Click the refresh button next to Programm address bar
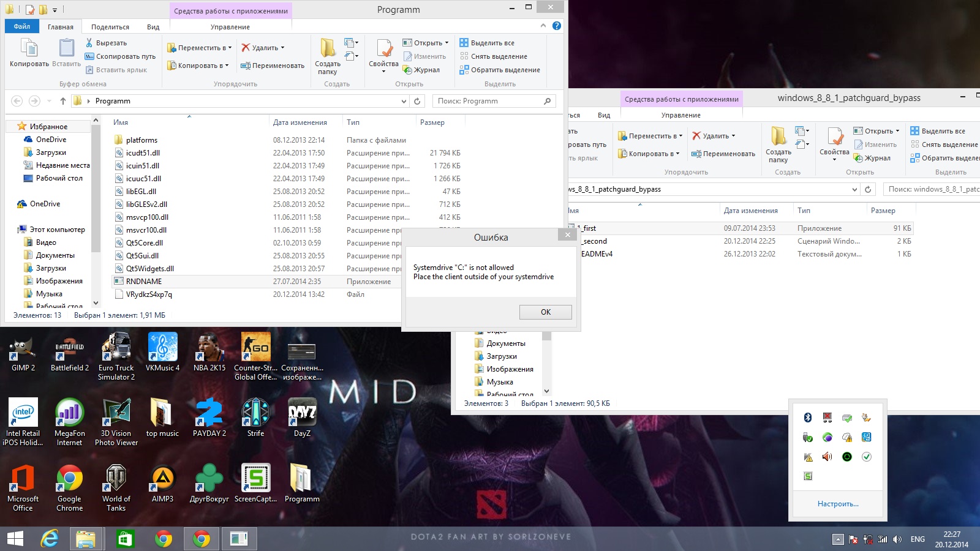The height and width of the screenshot is (551, 980). (x=417, y=101)
